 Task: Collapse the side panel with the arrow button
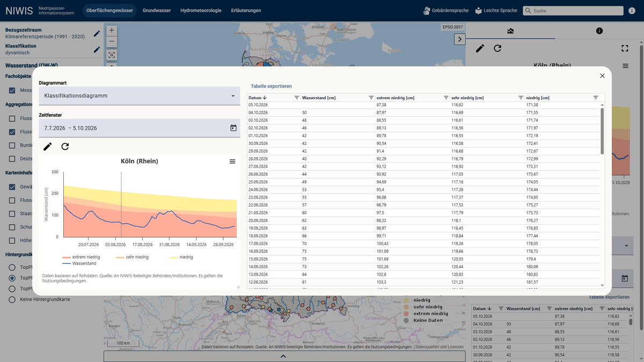point(459,39)
